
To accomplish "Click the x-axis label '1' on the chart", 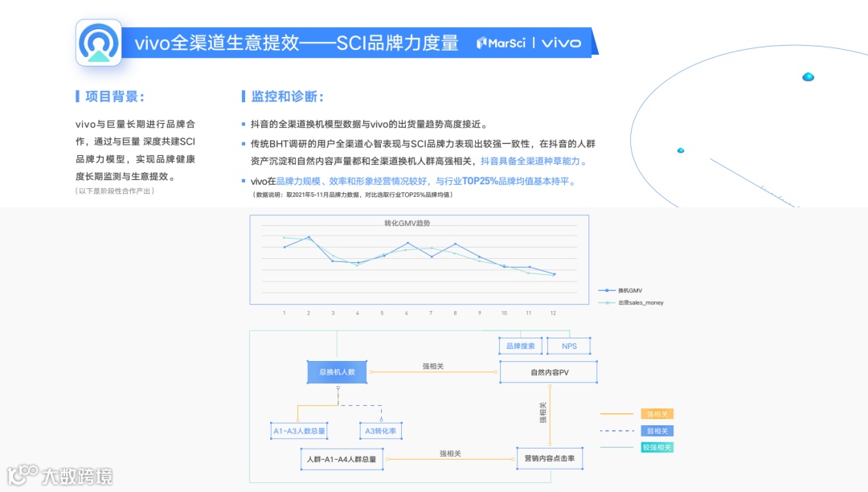I will (284, 314).
